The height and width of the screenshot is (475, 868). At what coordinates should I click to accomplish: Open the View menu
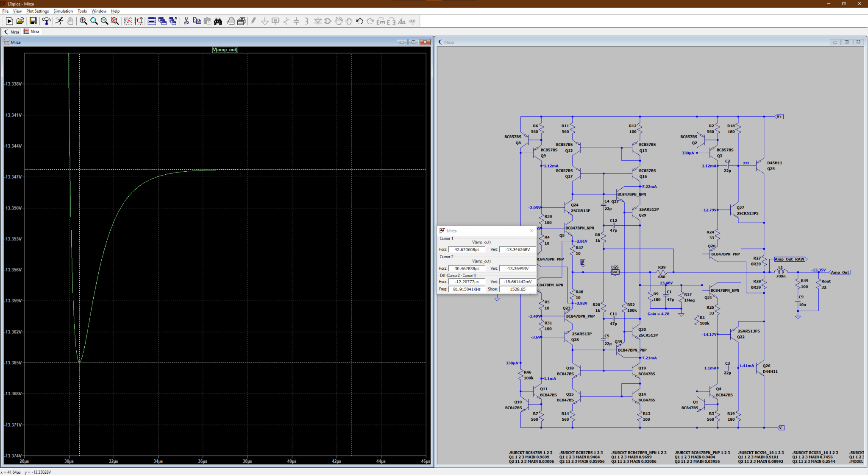(x=17, y=11)
